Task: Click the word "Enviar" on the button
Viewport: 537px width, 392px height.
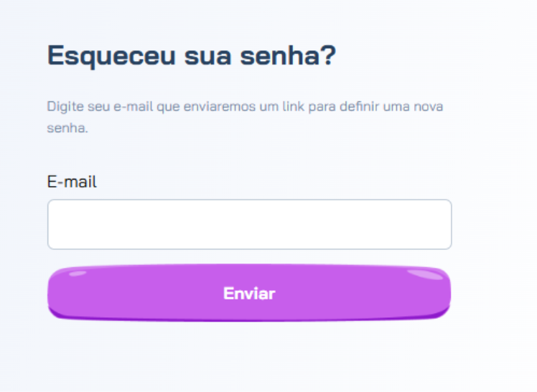Action: 249,293
